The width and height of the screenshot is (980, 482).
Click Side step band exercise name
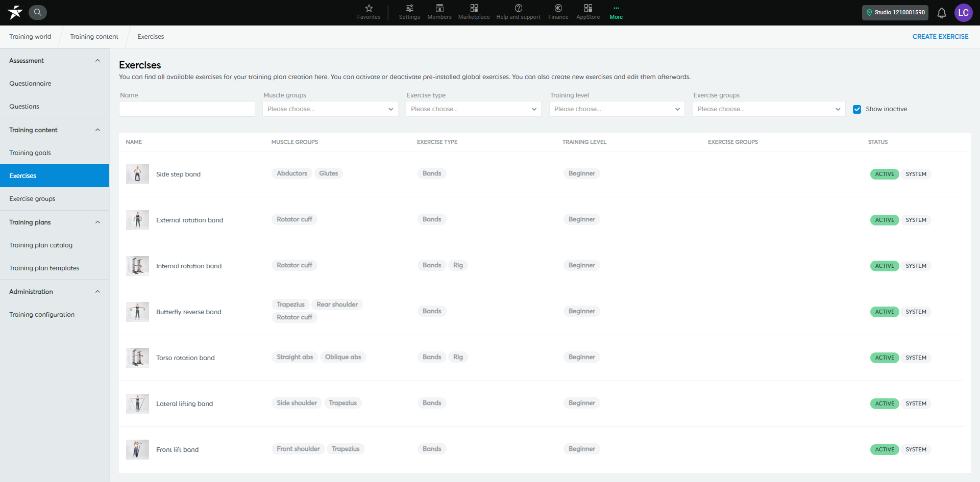(x=178, y=174)
